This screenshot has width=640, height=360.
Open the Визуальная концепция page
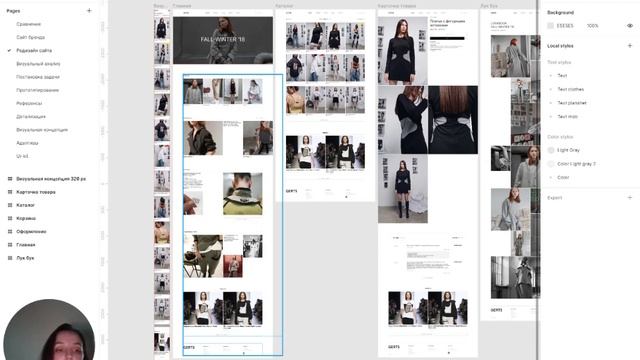click(x=42, y=130)
